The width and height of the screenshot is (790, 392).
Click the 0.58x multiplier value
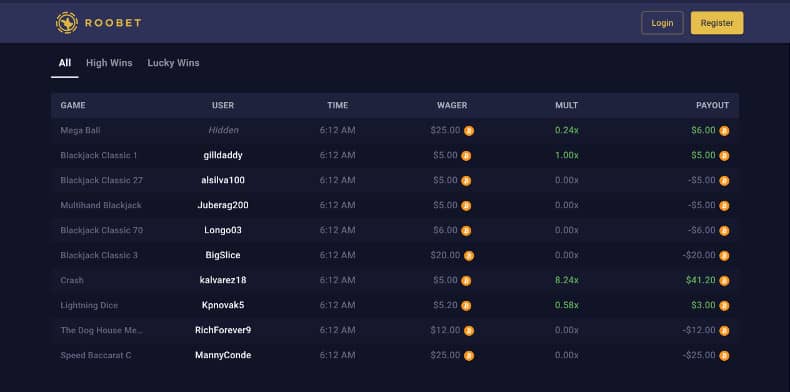(x=567, y=305)
